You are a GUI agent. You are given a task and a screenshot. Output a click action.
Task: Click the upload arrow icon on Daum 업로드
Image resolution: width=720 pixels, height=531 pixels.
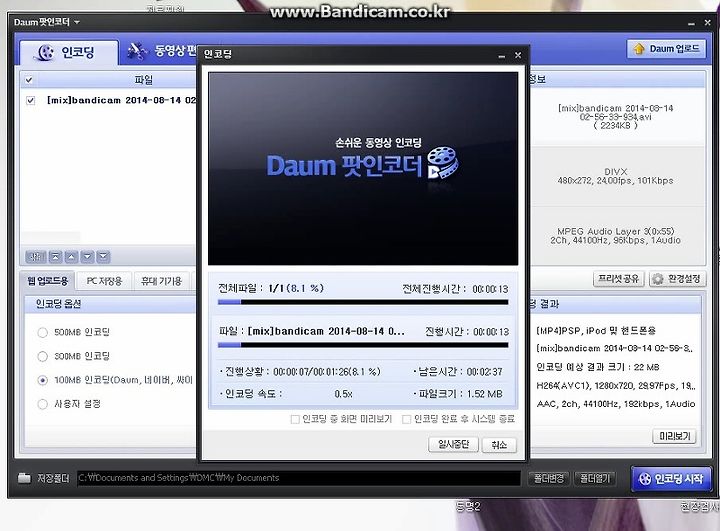pyautogui.click(x=639, y=49)
